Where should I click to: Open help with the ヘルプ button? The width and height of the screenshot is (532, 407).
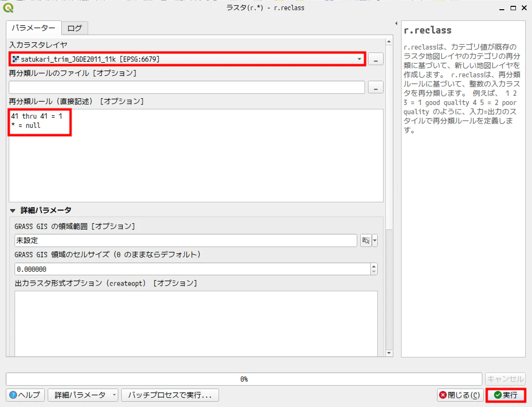tap(25, 395)
